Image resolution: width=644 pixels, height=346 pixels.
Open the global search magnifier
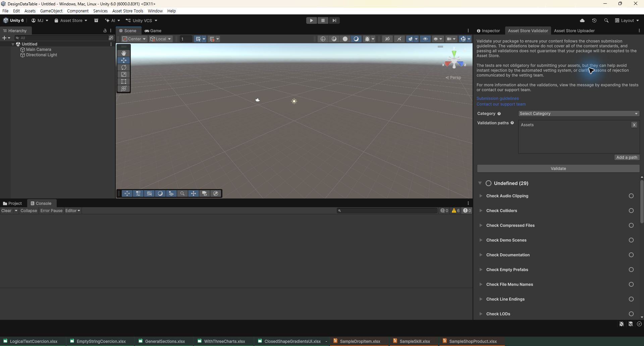pos(606,20)
